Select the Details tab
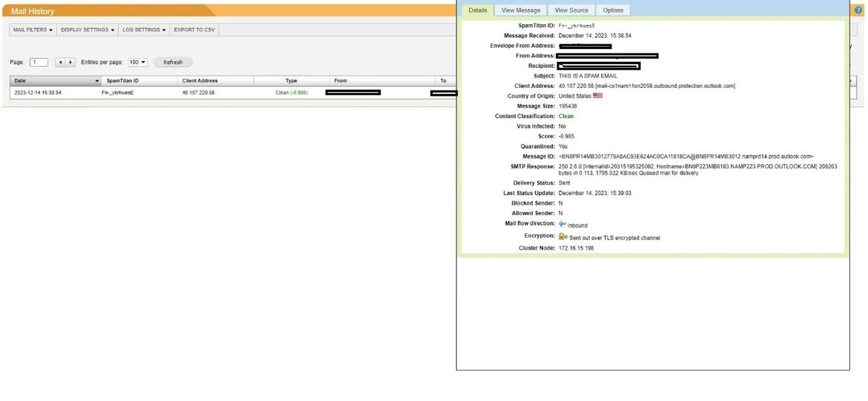The width and height of the screenshot is (868, 401). 478,10
